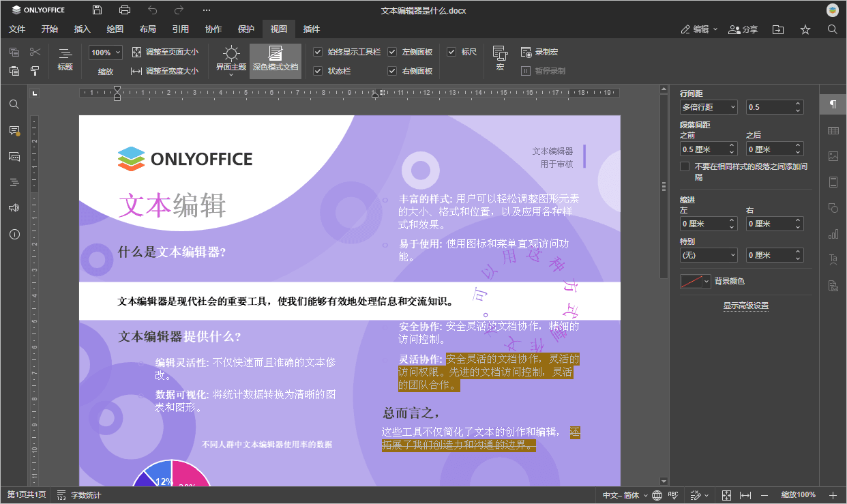Image resolution: width=847 pixels, height=504 pixels.
Task: Toggle the 状态栏 checkbox off
Action: pyautogui.click(x=318, y=70)
